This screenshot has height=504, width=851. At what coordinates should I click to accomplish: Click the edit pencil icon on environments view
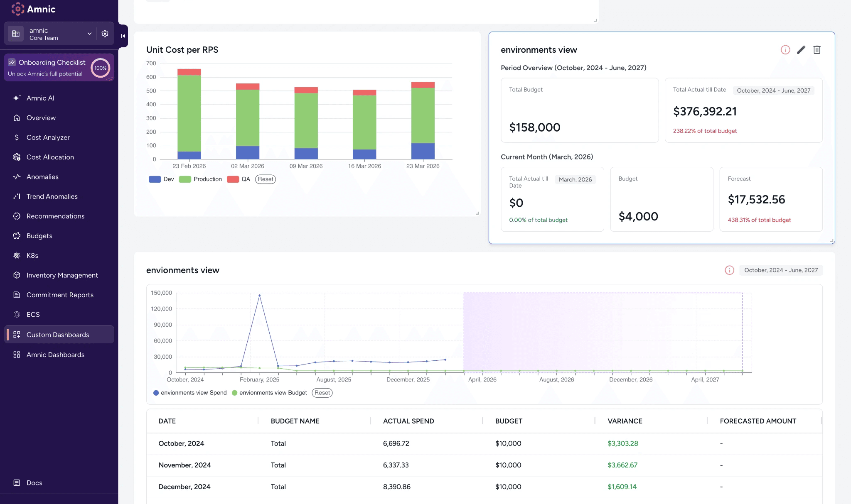[x=801, y=50]
